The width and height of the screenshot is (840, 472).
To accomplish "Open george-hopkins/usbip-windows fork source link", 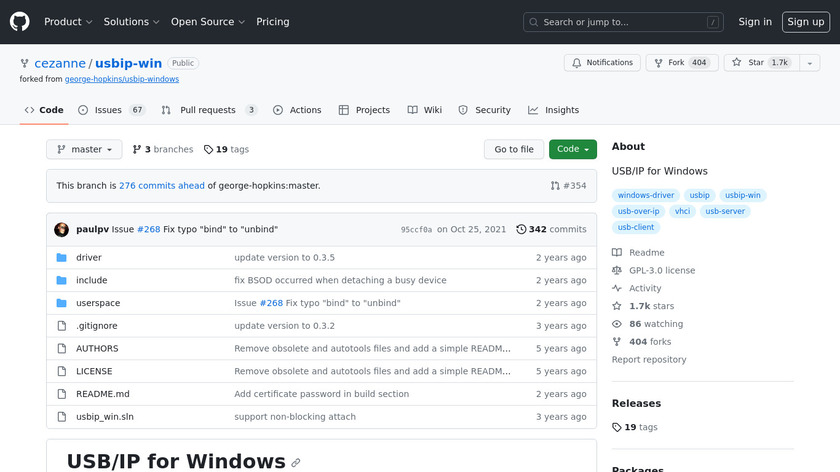I will point(122,79).
